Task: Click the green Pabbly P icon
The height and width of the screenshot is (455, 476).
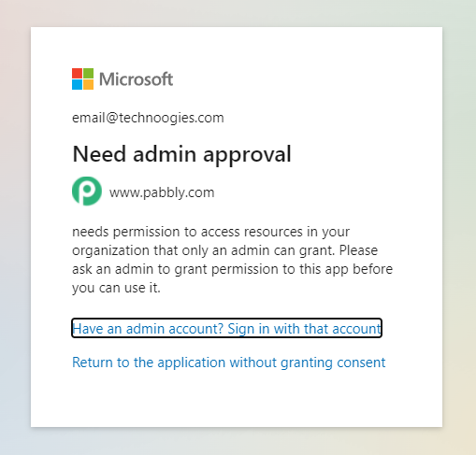Action: [x=87, y=191]
